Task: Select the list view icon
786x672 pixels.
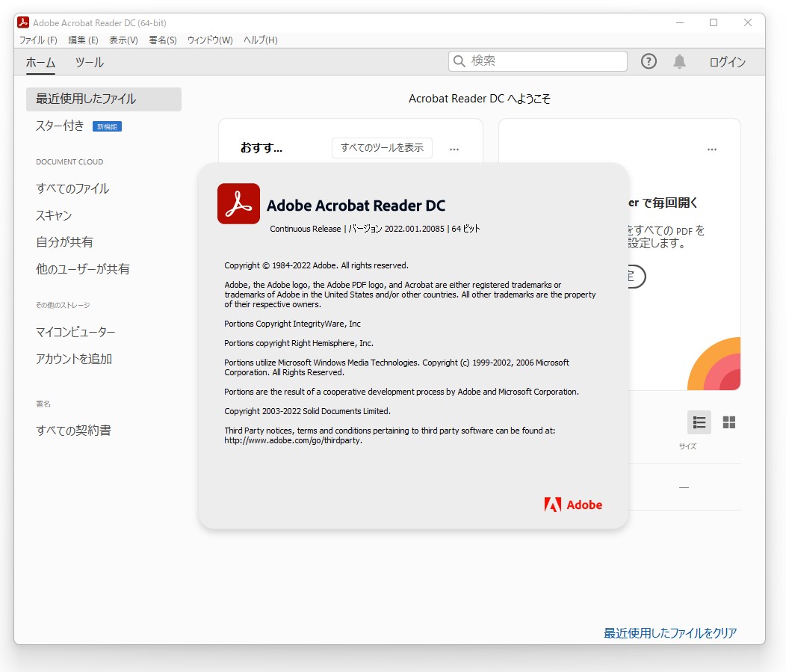Action: pos(699,422)
